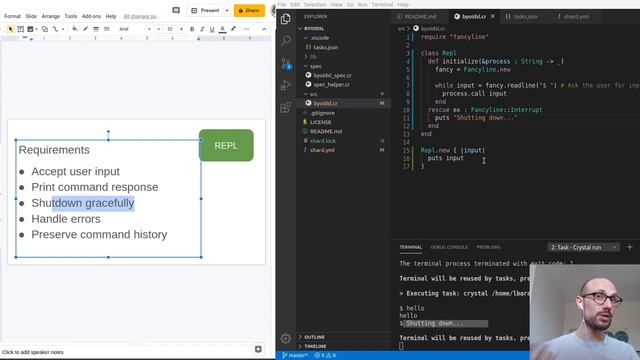Open the Manage gear icon in VS Code

pyautogui.click(x=286, y=338)
